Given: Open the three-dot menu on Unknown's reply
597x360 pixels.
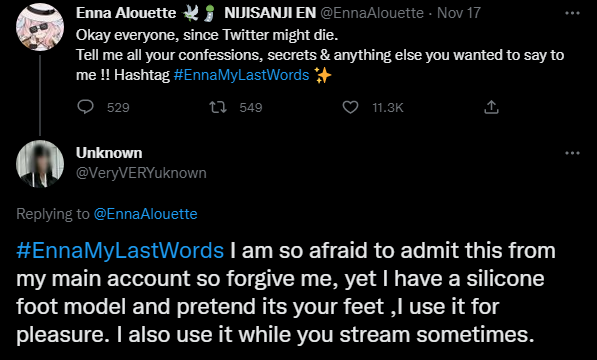Looking at the screenshot, I should coord(572,153).
